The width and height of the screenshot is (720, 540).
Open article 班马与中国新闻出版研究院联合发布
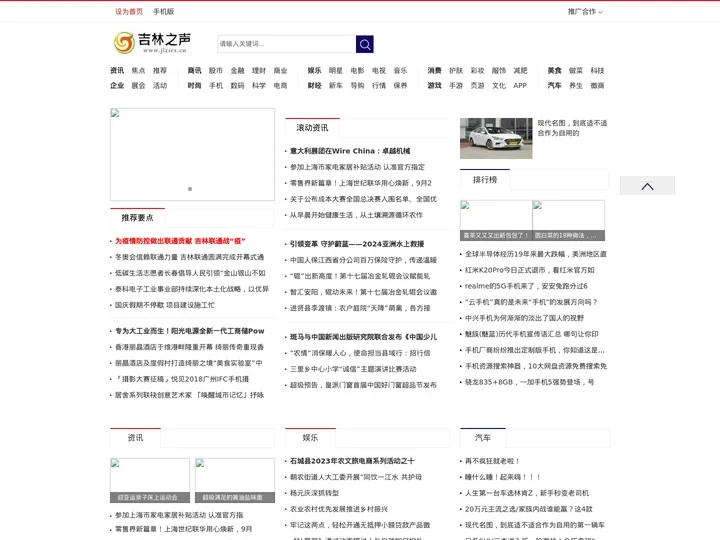(x=363, y=337)
